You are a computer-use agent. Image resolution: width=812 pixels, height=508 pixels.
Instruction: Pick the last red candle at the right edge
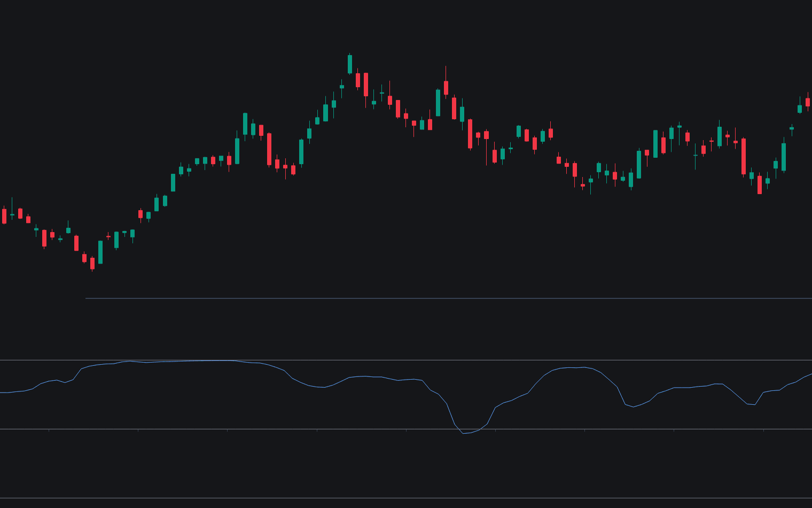808,102
